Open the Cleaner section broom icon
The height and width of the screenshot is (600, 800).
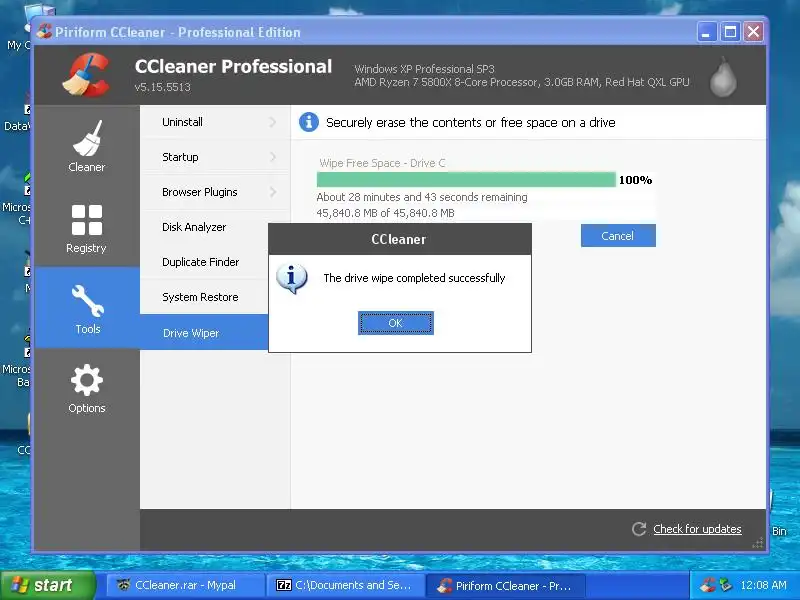pos(87,138)
